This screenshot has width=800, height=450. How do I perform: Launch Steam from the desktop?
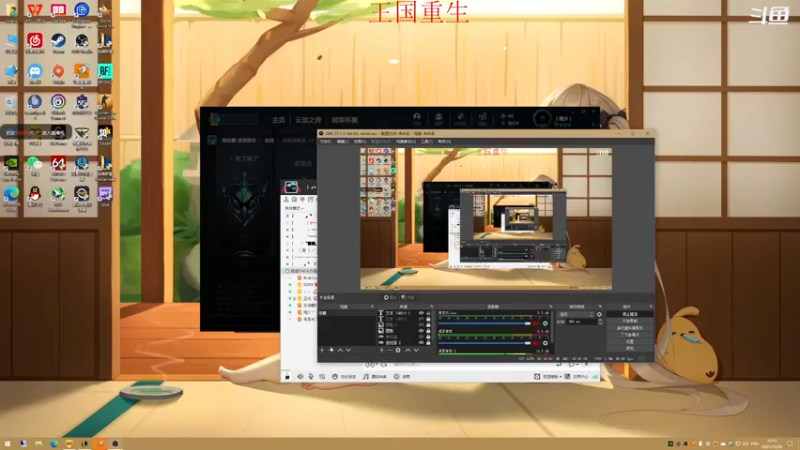click(x=58, y=41)
